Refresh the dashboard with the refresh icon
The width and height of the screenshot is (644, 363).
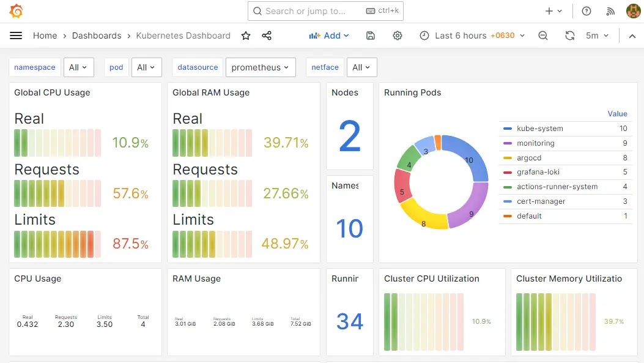(x=570, y=36)
